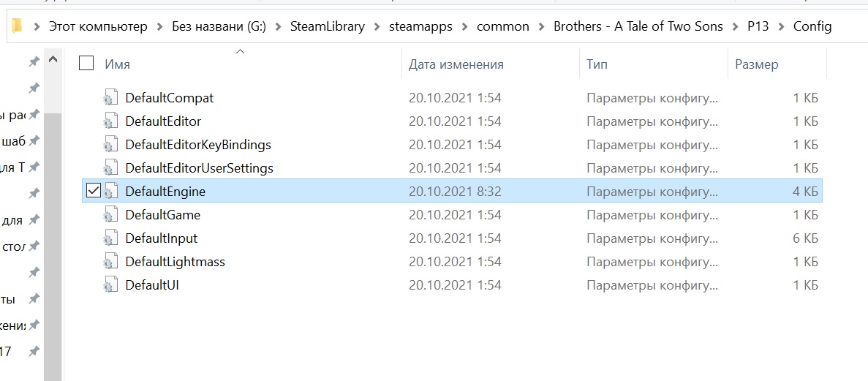Navigate to common folder breadcrumb
The height and width of the screenshot is (381, 868).
pyautogui.click(x=502, y=26)
